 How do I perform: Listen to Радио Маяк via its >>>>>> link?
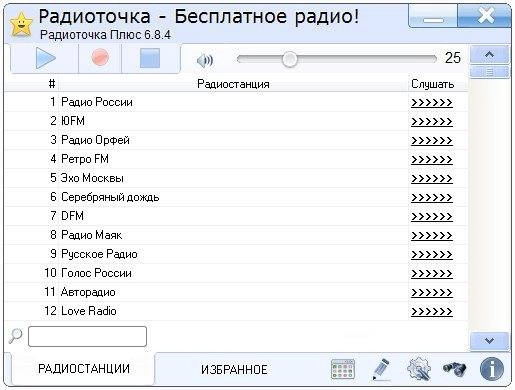point(432,235)
